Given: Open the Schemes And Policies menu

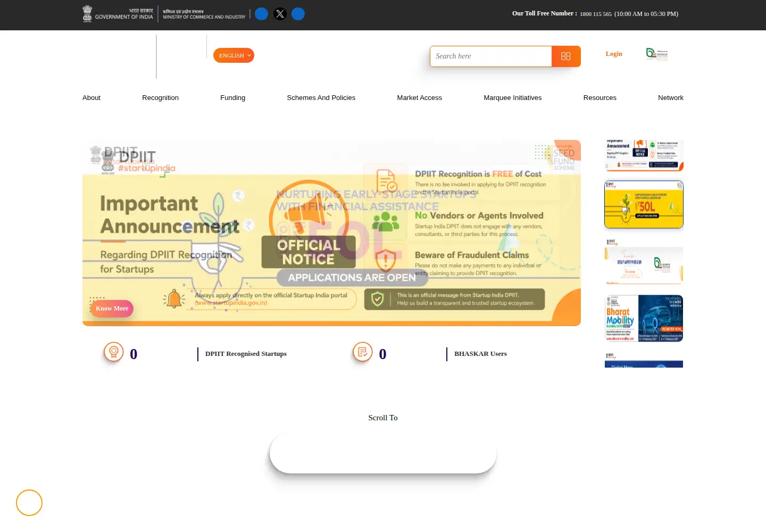Looking at the screenshot, I should pos(321,98).
